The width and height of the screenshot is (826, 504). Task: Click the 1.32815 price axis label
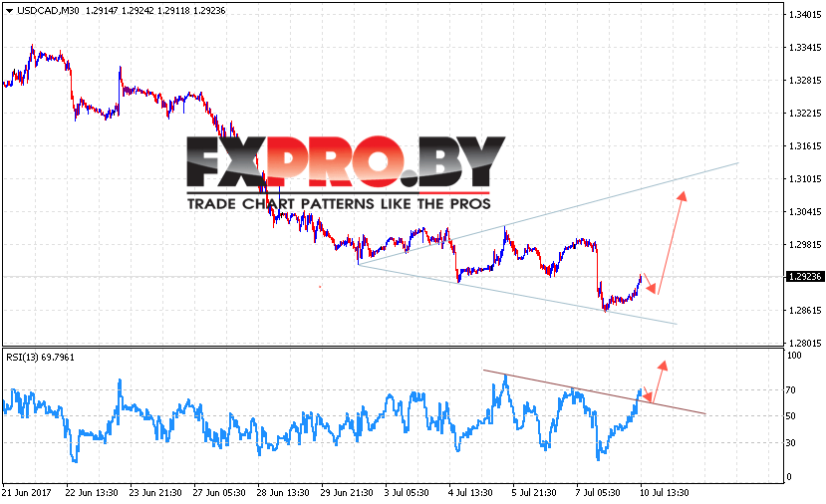click(x=805, y=81)
